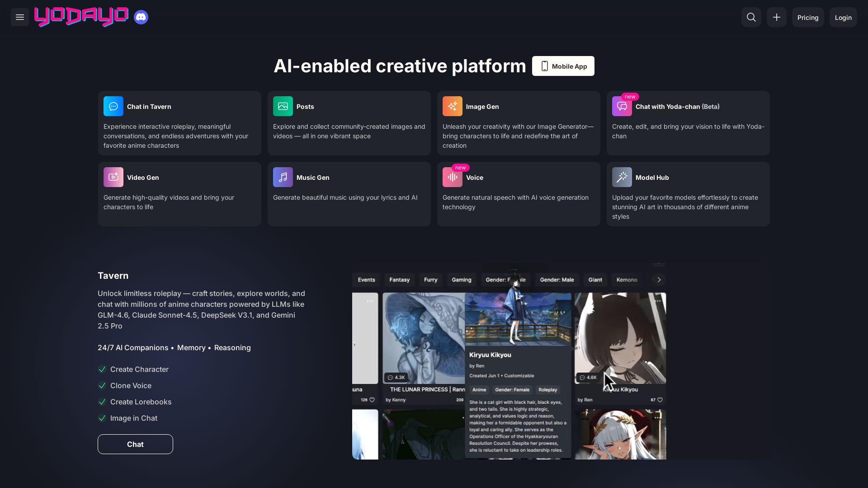Image resolution: width=868 pixels, height=488 pixels.
Task: Click the Create Lorebooks checkmark
Action: [102, 402]
